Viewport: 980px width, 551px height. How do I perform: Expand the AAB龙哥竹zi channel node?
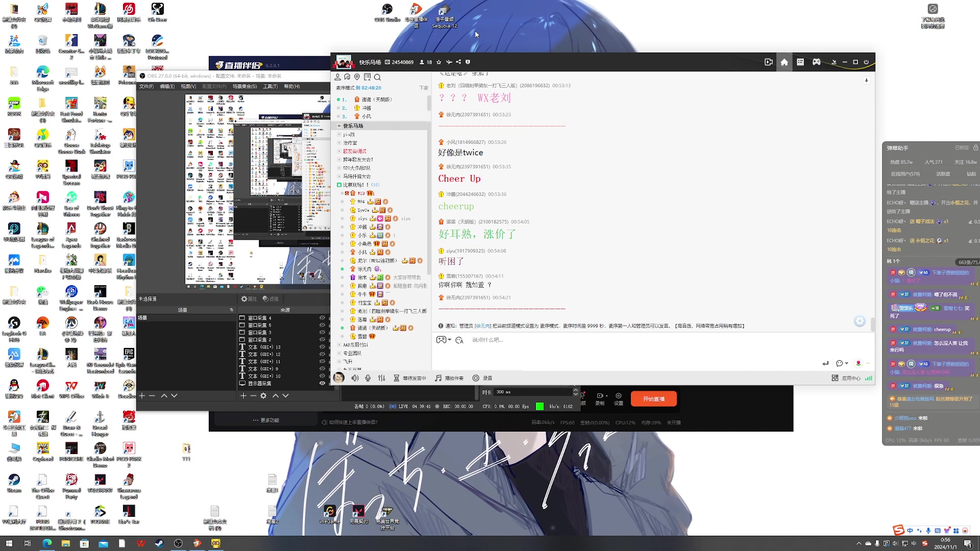tap(339, 345)
